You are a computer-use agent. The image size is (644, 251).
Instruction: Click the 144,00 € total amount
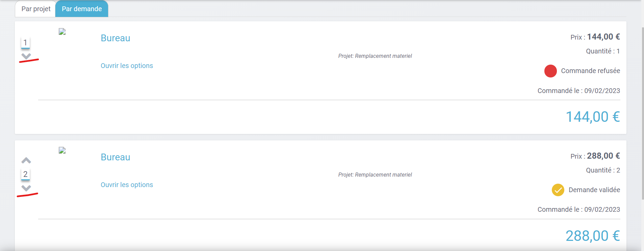click(x=592, y=117)
